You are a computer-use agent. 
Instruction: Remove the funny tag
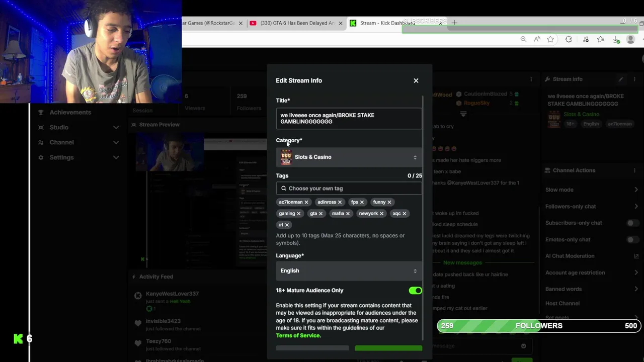(389, 202)
